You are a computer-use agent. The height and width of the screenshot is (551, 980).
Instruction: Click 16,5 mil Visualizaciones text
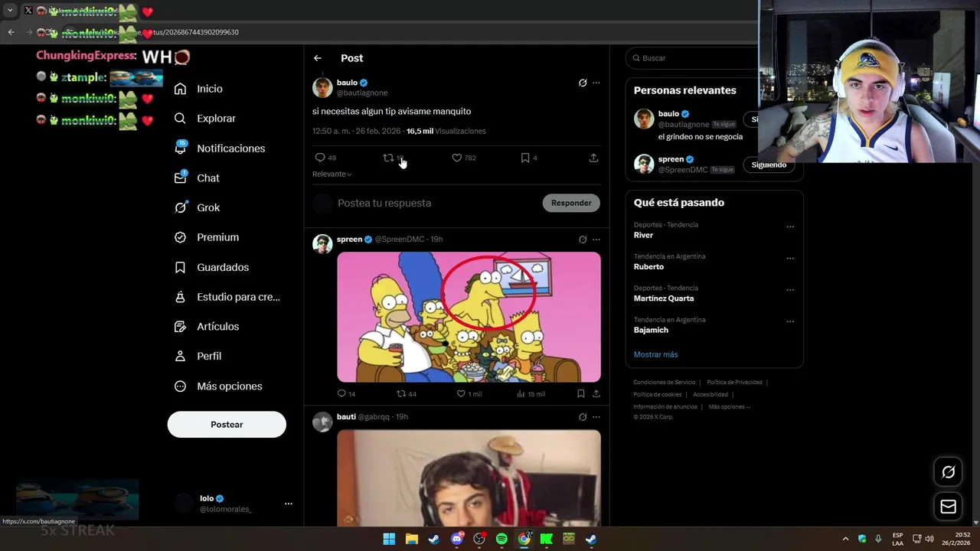coord(446,131)
